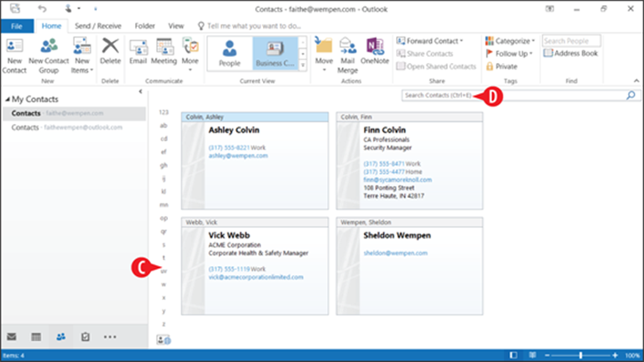Image resolution: width=644 pixels, height=362 pixels.
Task: Open the Follow Up dropdown
Action: (509, 54)
